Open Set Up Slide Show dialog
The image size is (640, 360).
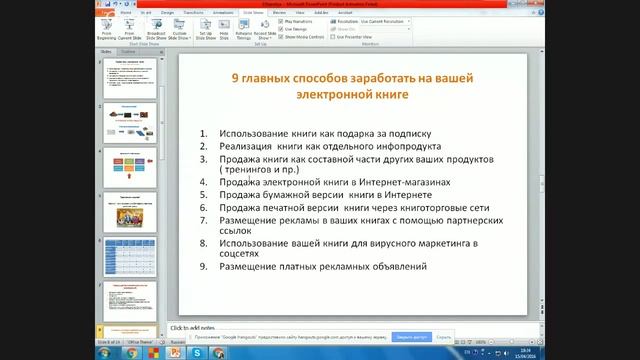pyautogui.click(x=205, y=30)
